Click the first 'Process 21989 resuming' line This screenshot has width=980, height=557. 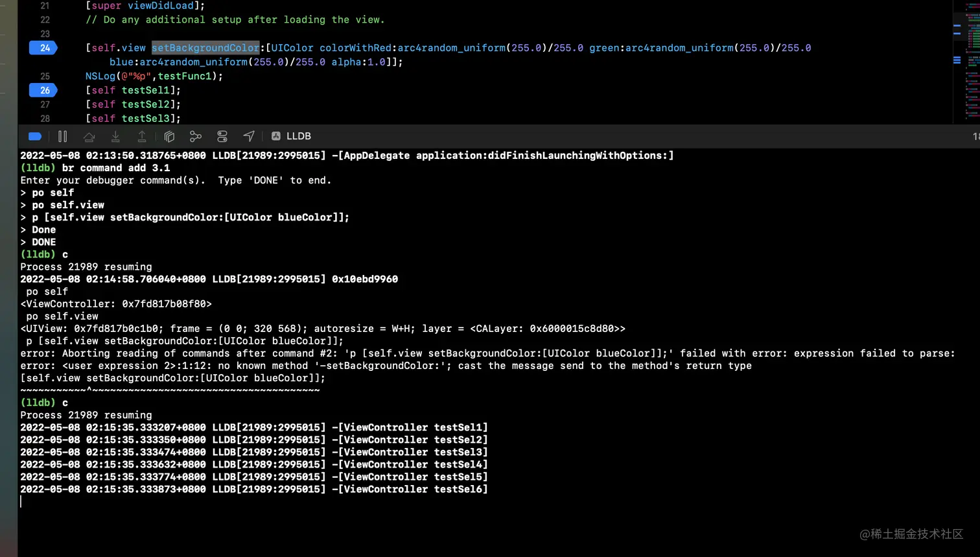pos(86,267)
